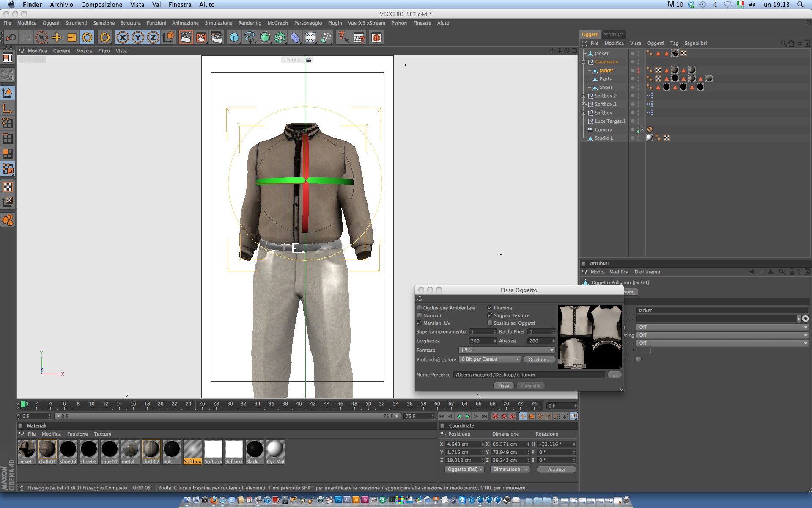Select the cloth01 material swatch
812x508 pixels.
tap(47, 450)
